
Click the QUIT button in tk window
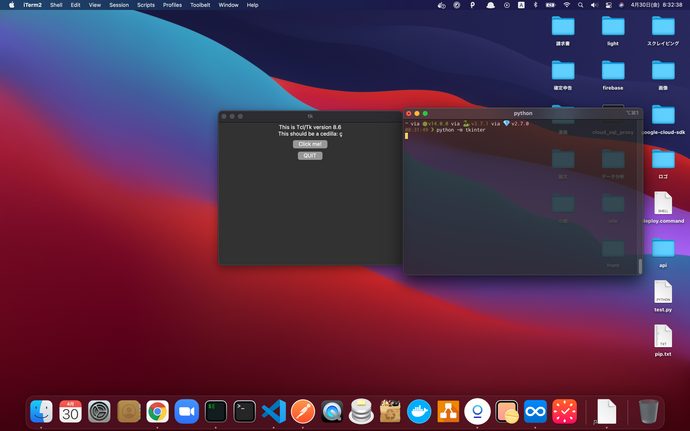(x=310, y=155)
